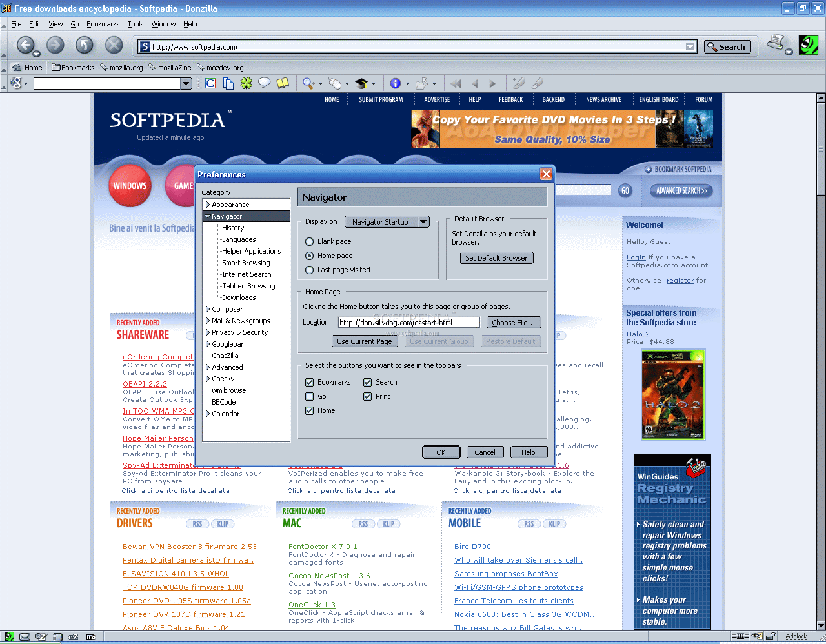The width and height of the screenshot is (826, 644).
Task: Open the Edit menu
Action: [x=35, y=24]
